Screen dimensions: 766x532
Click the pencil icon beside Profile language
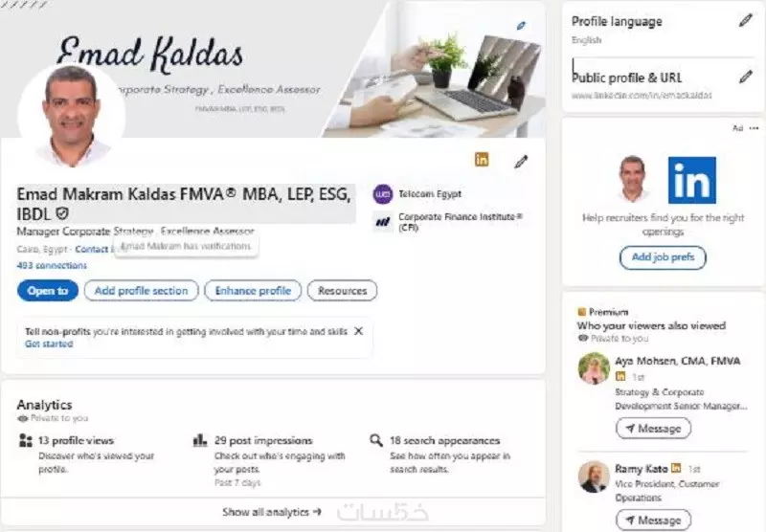[746, 20]
